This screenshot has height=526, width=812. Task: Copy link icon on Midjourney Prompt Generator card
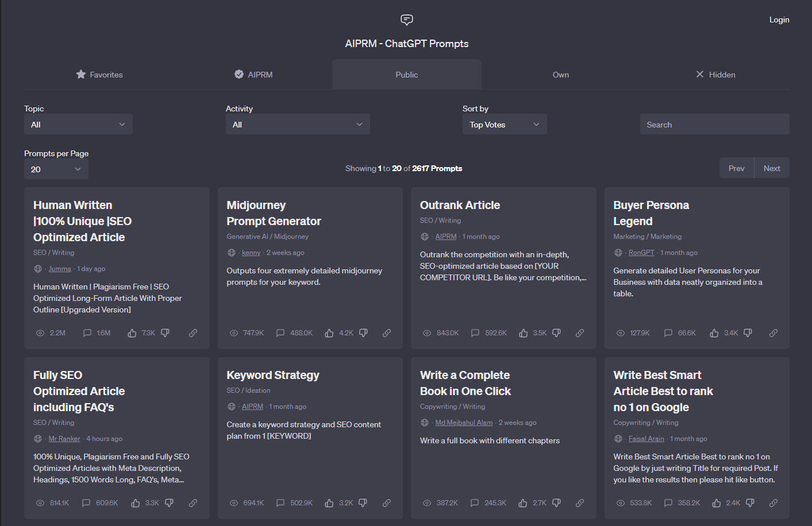pyautogui.click(x=387, y=333)
